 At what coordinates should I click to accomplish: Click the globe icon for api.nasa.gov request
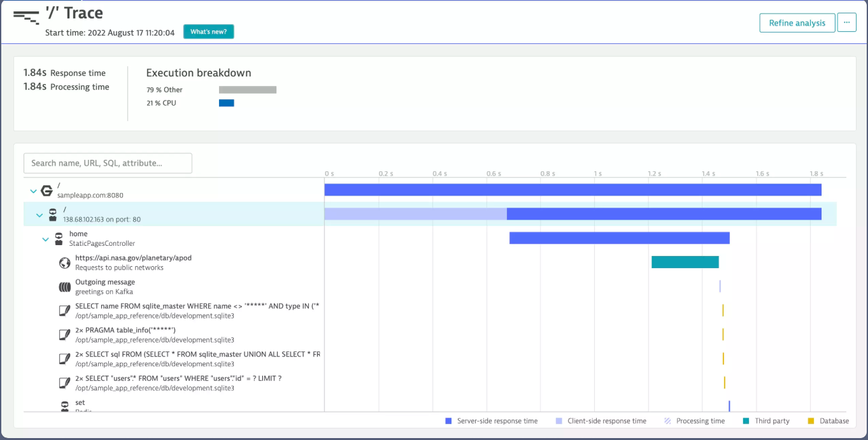coord(64,262)
